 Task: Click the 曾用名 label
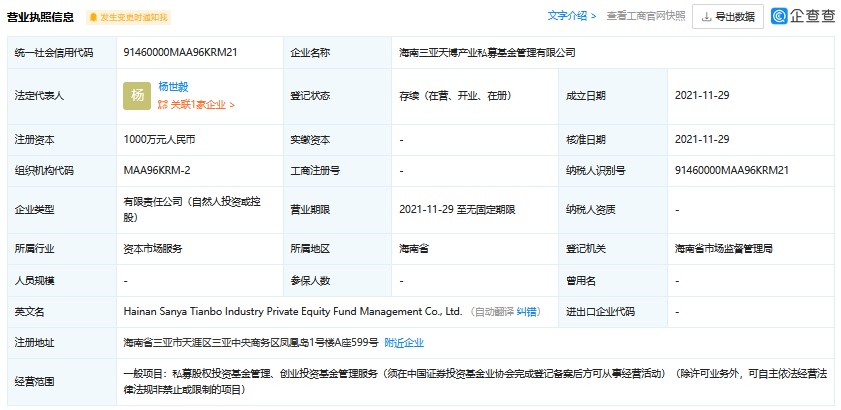(x=580, y=281)
